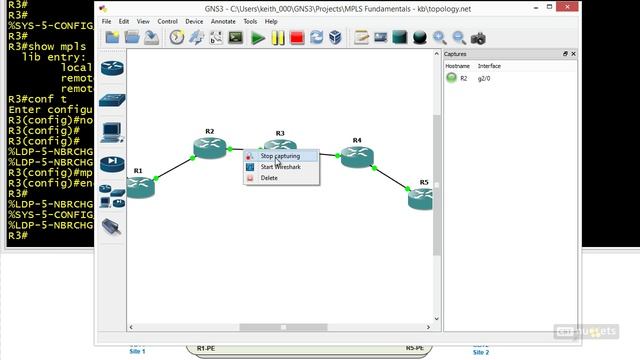Click the canvas vertical scrollbar thumb
640x360 pixels.
click(436, 185)
